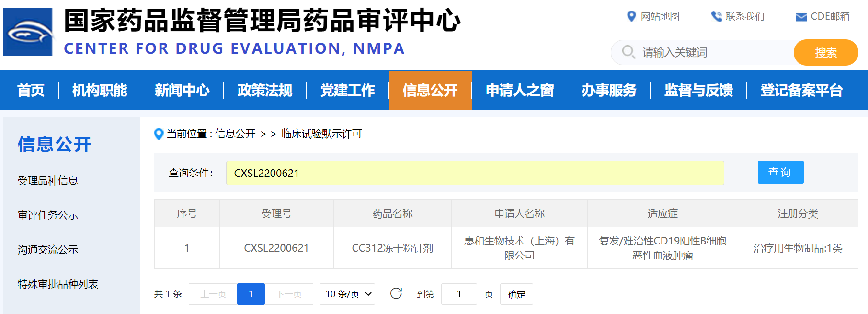Open the 登记备案平台 menu
The image size is (868, 314).
(801, 90)
